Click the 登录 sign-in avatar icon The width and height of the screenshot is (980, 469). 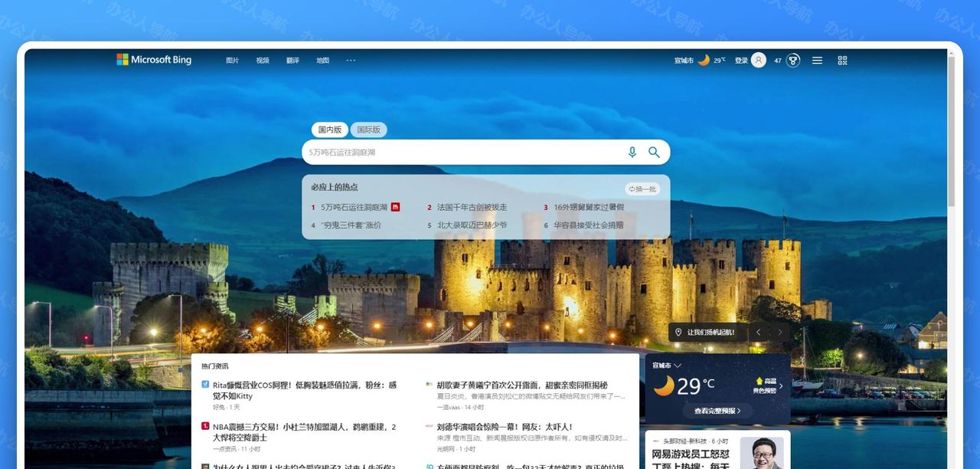[x=756, y=60]
